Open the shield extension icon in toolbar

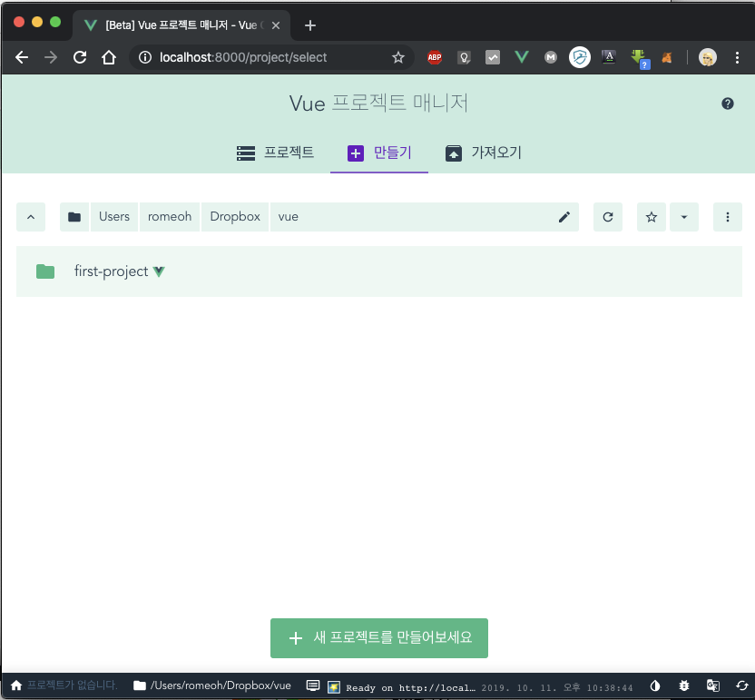[579, 57]
